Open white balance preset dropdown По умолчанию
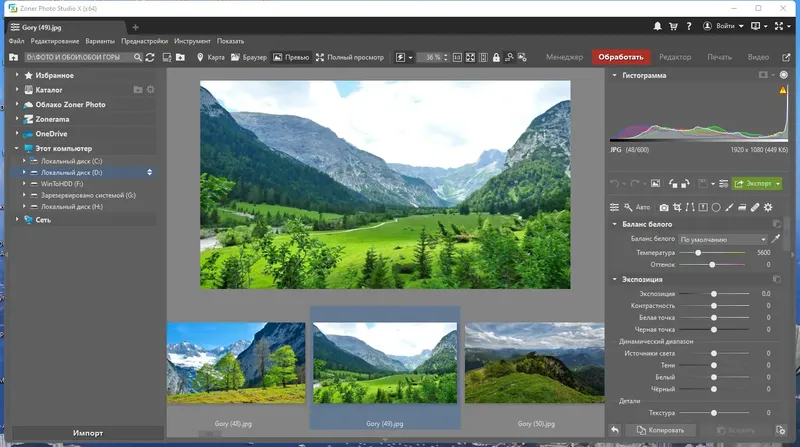Screen dimensions: 800x447 [x=723, y=239]
